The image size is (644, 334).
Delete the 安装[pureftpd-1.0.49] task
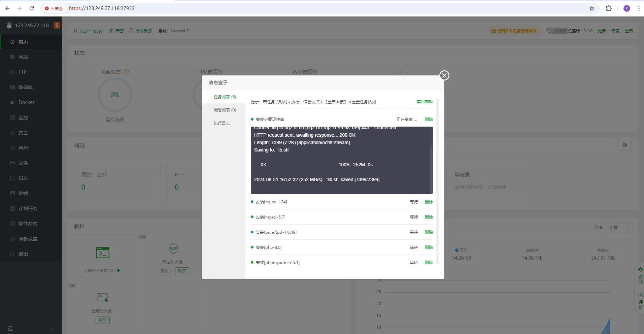(429, 232)
